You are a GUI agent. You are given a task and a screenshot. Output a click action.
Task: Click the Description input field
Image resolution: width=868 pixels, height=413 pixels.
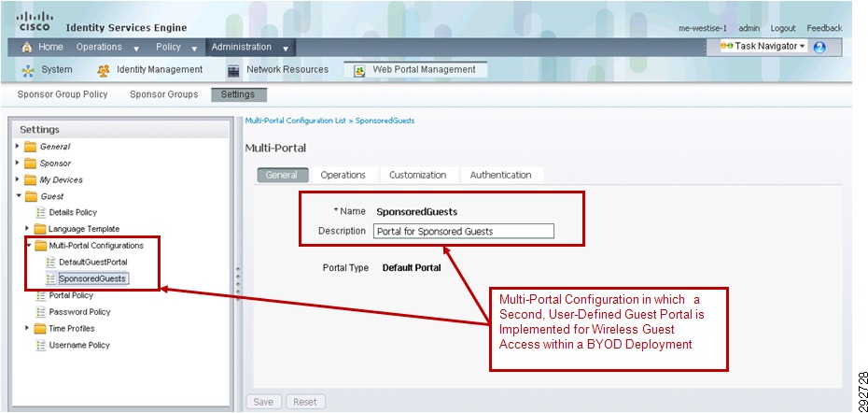coord(464,231)
